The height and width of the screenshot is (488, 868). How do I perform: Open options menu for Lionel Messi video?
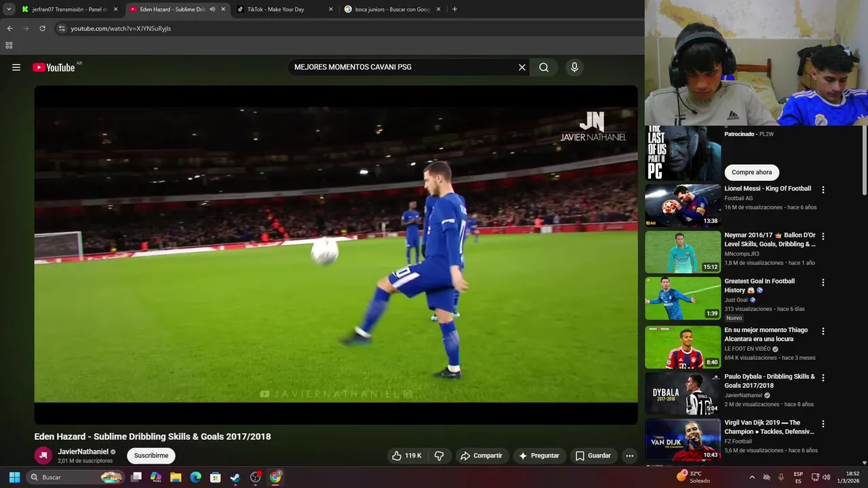click(823, 190)
